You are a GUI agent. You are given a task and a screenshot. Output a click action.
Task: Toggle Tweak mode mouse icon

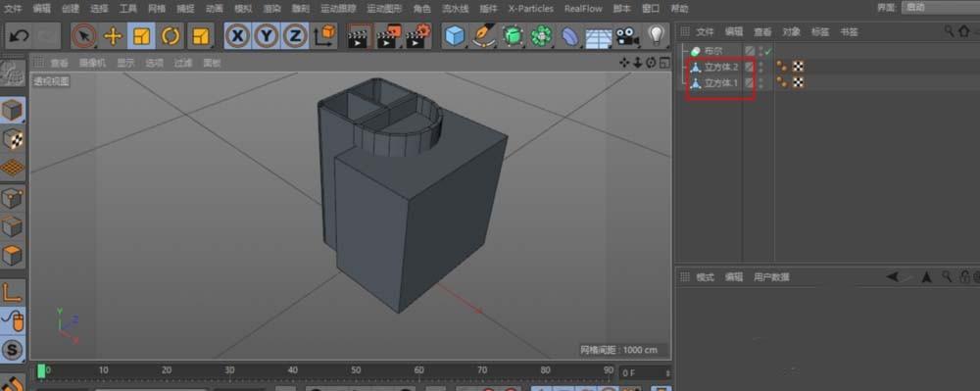tap(13, 320)
